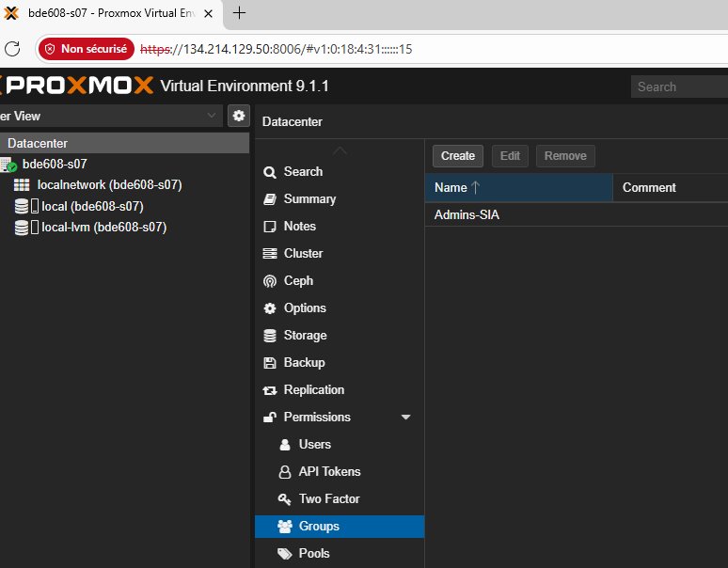Click the Backup floppy disk icon
728x568 pixels.
point(270,363)
